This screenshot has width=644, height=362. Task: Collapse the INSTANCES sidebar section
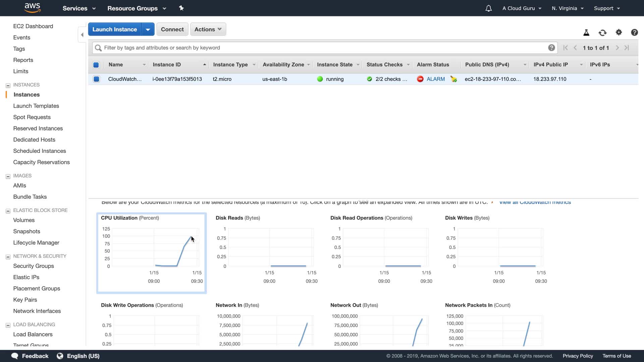pyautogui.click(x=8, y=85)
